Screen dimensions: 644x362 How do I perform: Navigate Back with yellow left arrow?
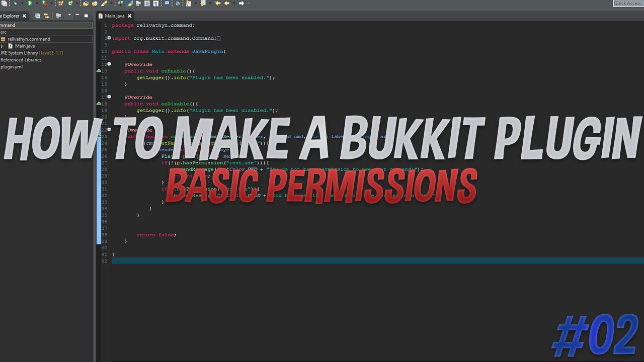pos(227,3)
